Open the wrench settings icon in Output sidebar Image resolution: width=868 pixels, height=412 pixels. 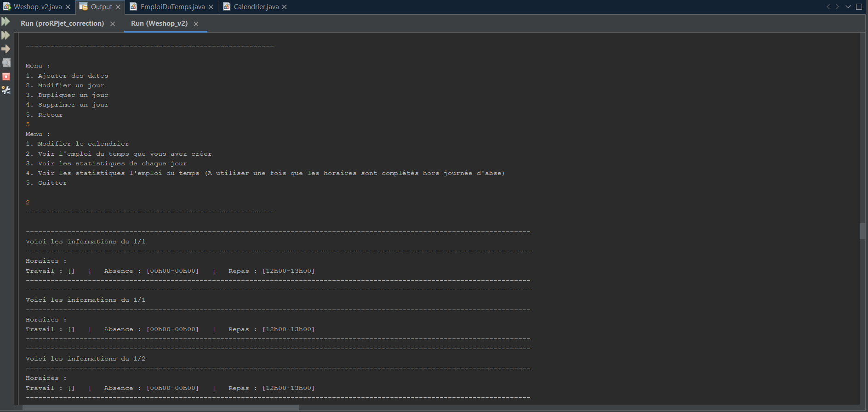(x=6, y=90)
